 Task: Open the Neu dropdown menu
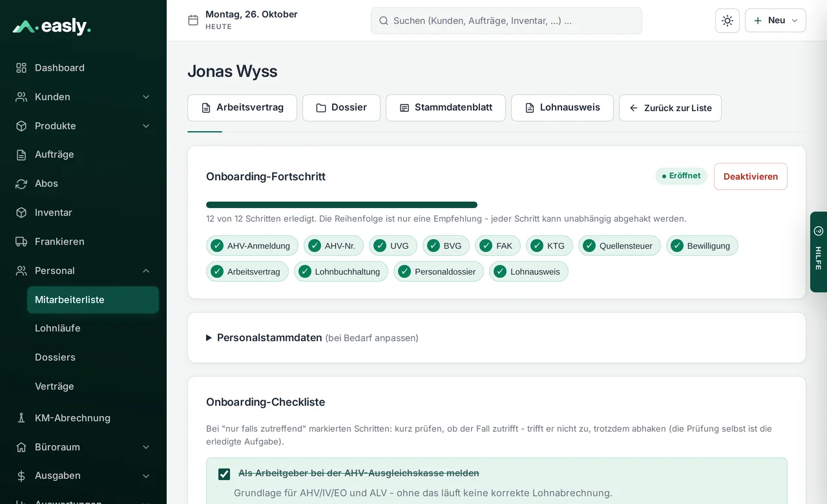[x=775, y=21]
